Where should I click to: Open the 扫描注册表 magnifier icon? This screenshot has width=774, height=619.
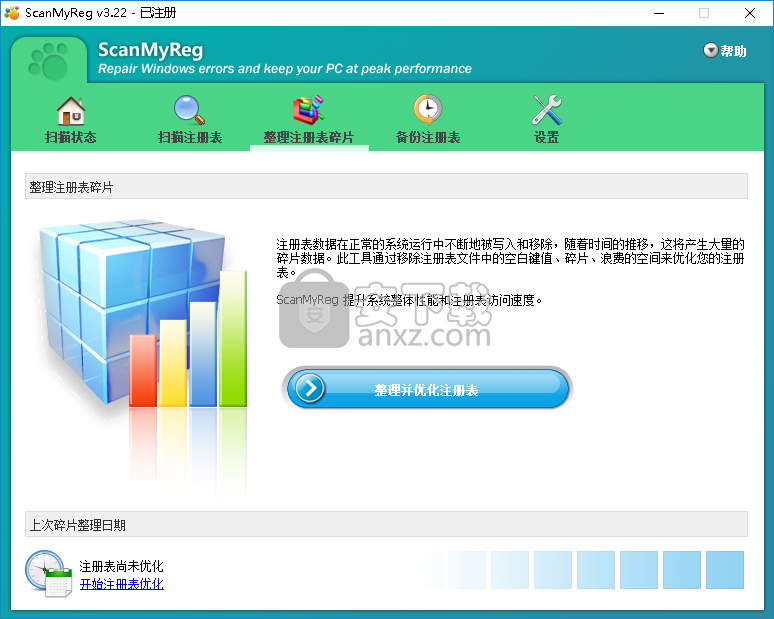[x=190, y=110]
